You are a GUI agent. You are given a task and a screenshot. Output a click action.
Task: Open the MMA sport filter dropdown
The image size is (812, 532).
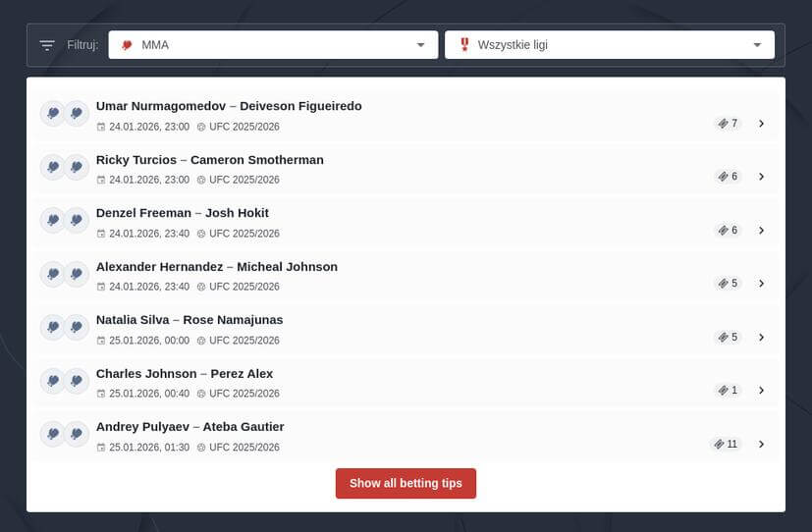[x=273, y=45]
